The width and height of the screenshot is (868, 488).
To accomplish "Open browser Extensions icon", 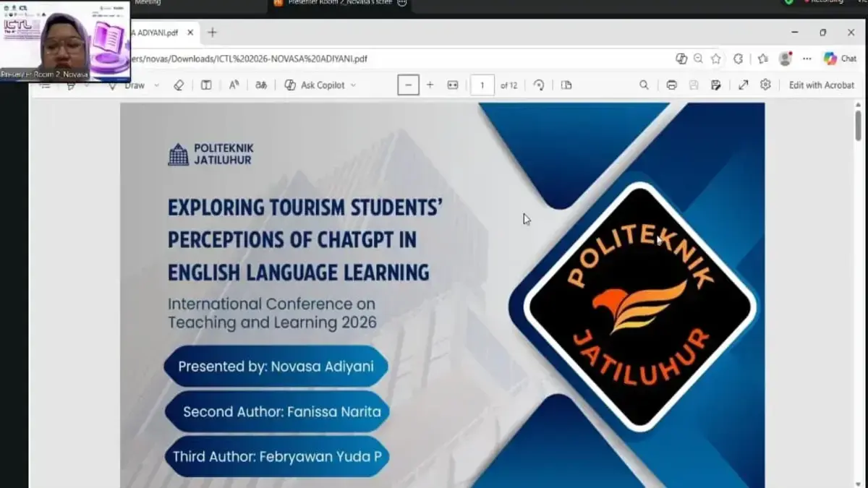I will point(739,59).
